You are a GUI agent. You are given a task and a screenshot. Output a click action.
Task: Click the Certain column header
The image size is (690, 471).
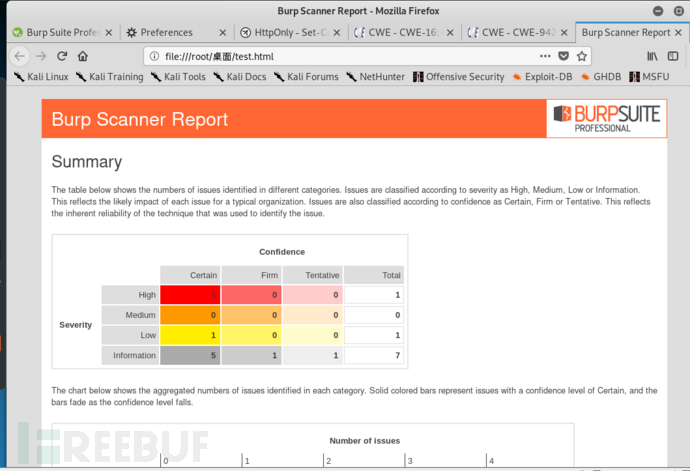click(190, 275)
